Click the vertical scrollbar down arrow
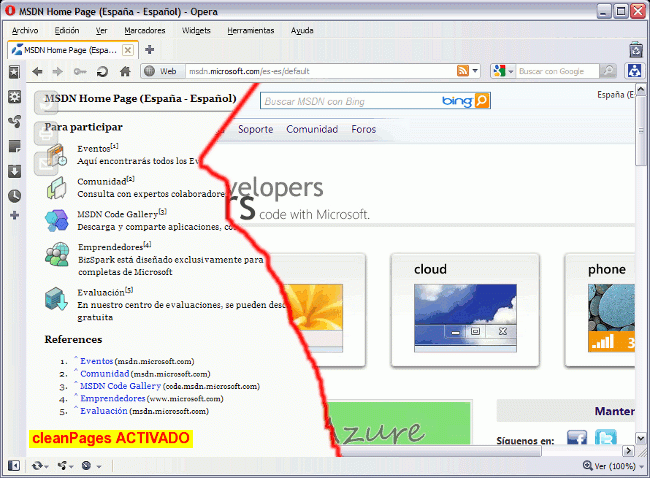This screenshot has width=650, height=478. [x=640, y=438]
